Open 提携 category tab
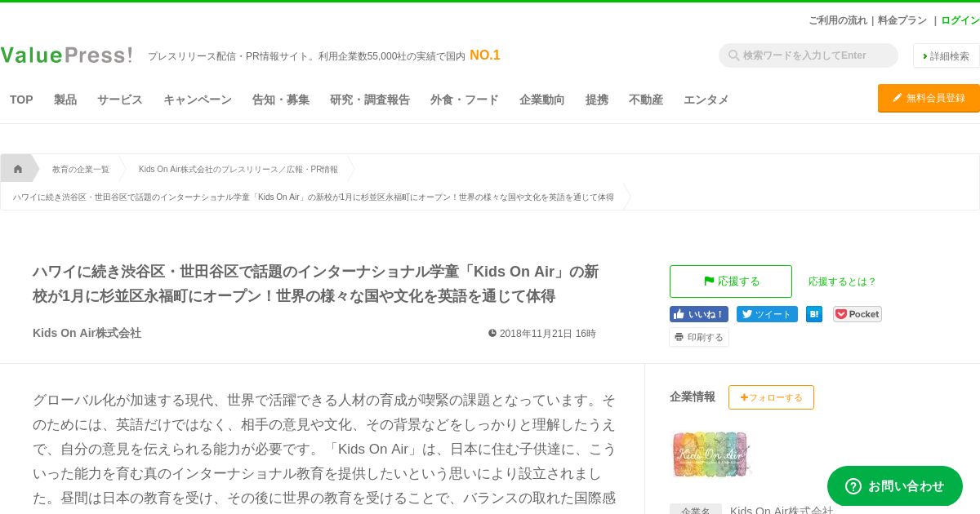Image resolution: width=980 pixels, height=514 pixels. [597, 100]
